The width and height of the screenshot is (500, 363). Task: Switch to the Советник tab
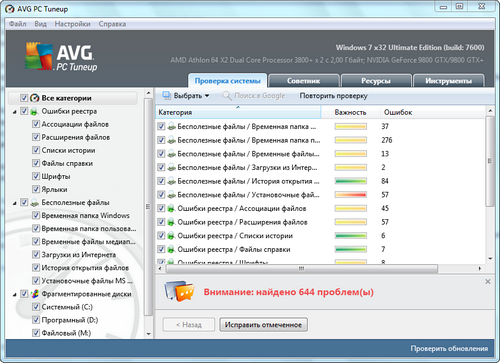pyautogui.click(x=303, y=81)
